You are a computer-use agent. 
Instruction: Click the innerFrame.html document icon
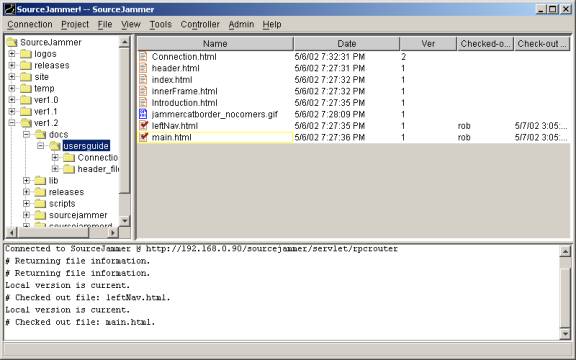click(143, 91)
